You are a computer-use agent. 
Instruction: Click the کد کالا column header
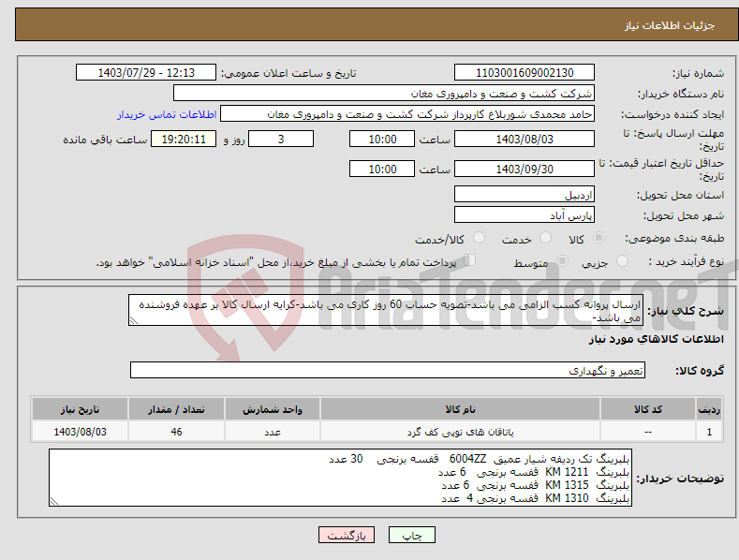coord(648,409)
